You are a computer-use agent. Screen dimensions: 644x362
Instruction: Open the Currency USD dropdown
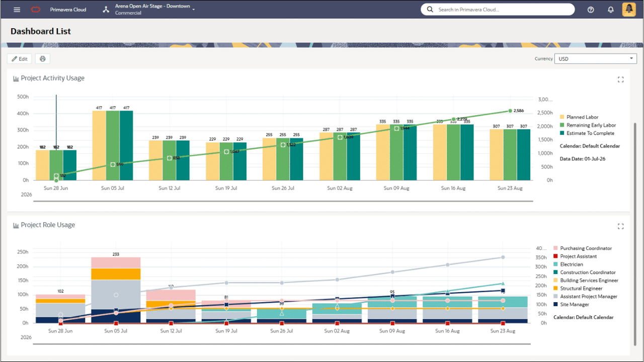click(596, 59)
